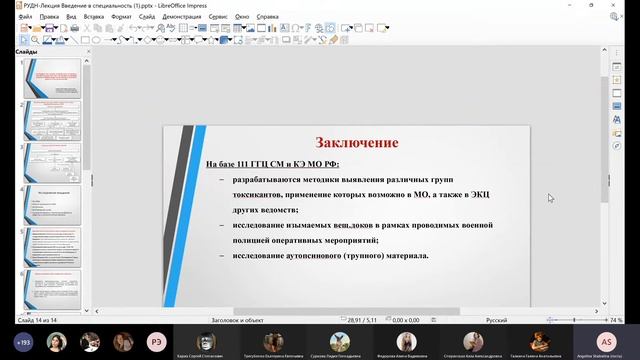This screenshot has height=360, width=640.
Task: Expand the New Slide dropdown arrow
Action: point(351,28)
